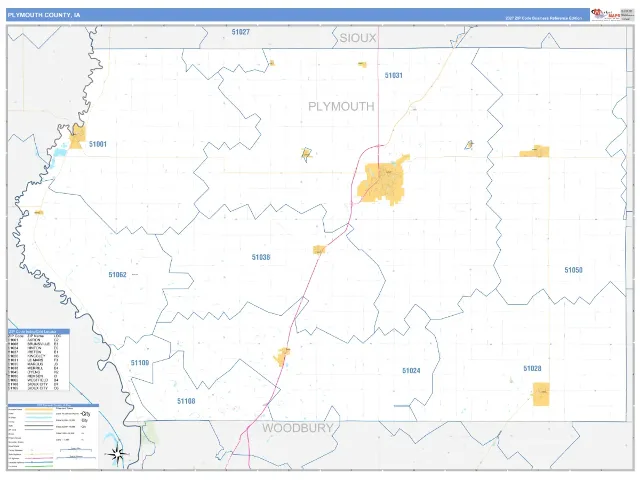This screenshot has height=480, width=640.
Task: Select the square orange Kingsley area below 51028
Action: pyautogui.click(x=541, y=394)
